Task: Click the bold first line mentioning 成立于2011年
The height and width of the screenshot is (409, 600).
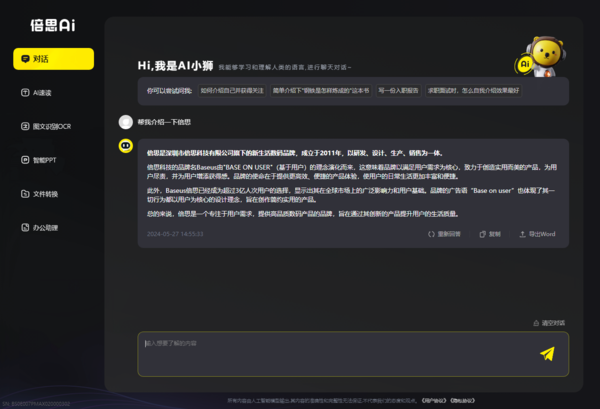Action: coord(295,153)
